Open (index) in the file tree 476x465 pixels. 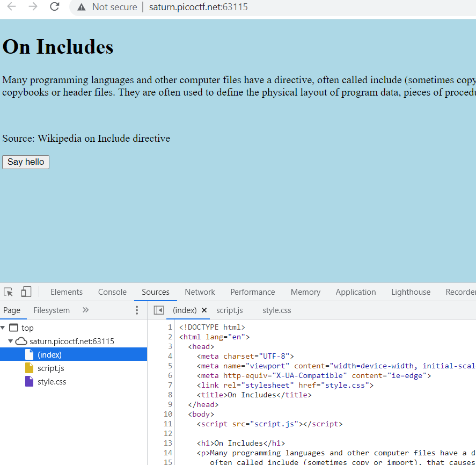click(x=49, y=354)
